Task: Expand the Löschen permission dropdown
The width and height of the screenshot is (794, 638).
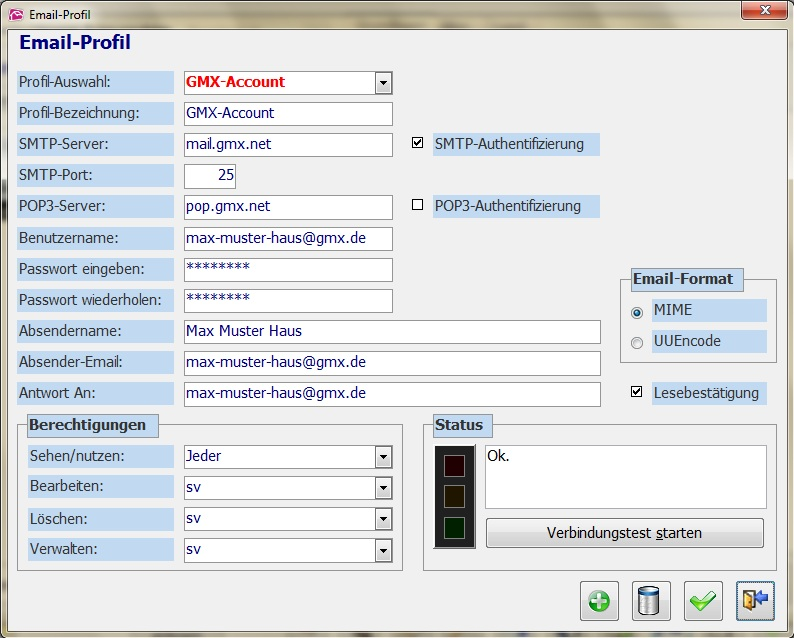Action: [382, 519]
